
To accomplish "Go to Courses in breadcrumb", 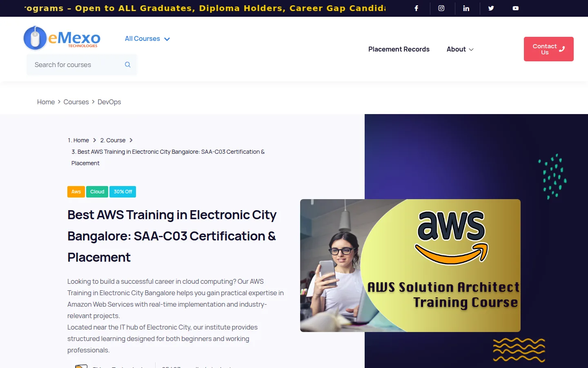I will pos(76,102).
